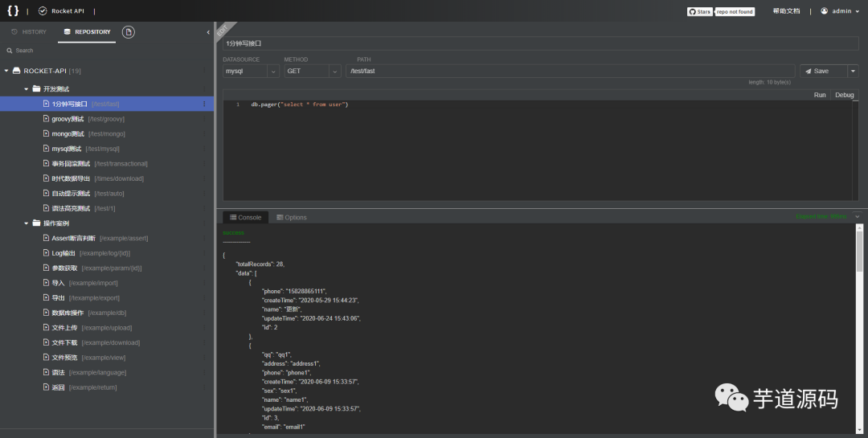Collapse the console panel chevron

[x=857, y=216]
